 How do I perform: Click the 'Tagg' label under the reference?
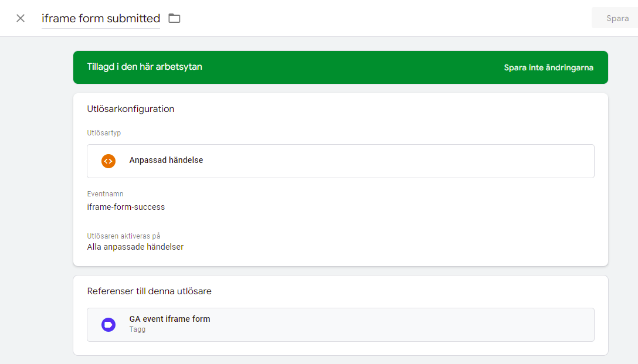pos(137,330)
